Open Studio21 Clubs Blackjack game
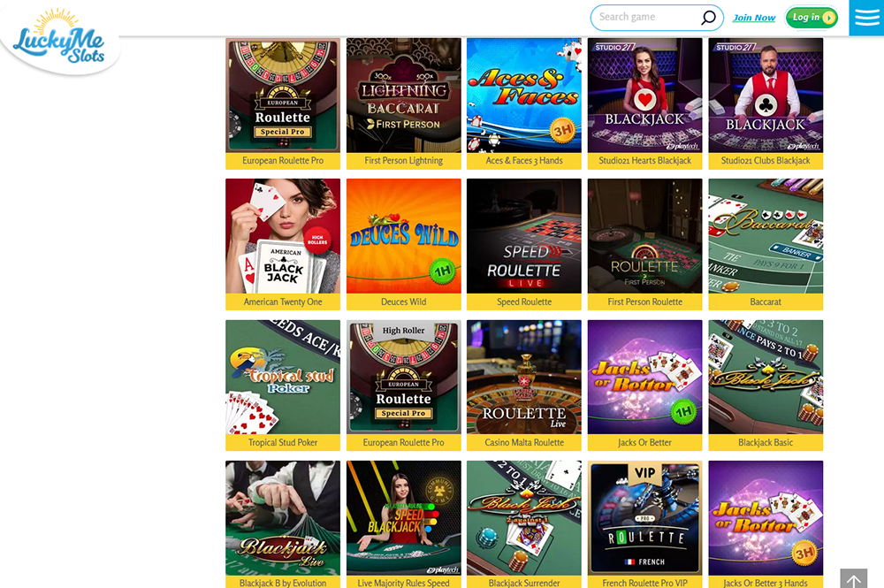 [766, 95]
